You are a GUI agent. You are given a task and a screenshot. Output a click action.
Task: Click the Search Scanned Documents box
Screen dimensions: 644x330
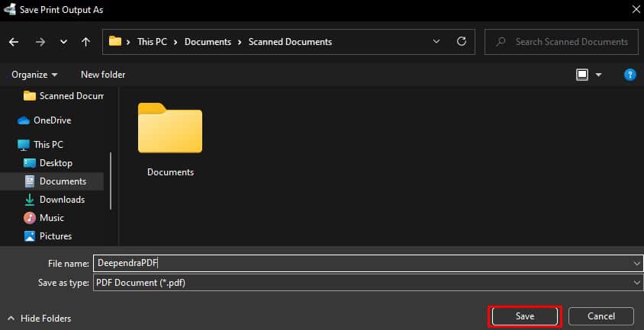[x=562, y=41]
